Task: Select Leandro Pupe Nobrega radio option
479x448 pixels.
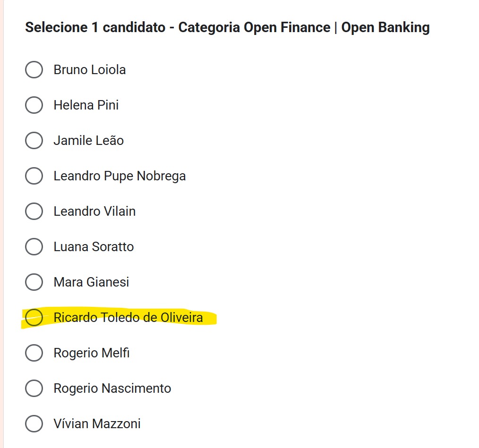Action: click(34, 176)
